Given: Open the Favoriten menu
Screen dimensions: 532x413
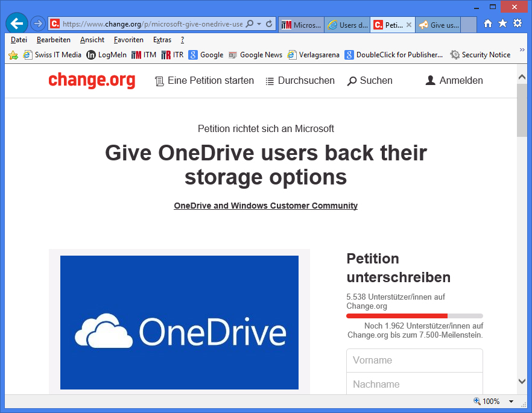Looking at the screenshot, I should tap(128, 40).
